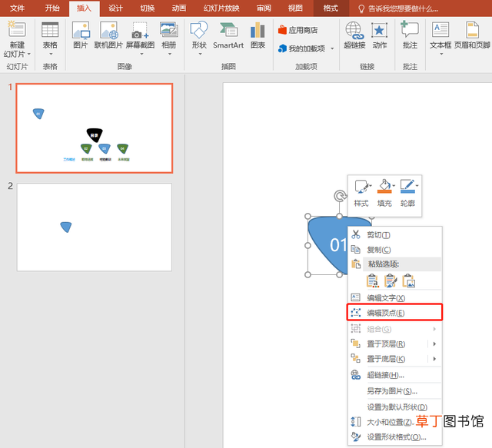Insert a screenshot with 屏幕截图 icon

pyautogui.click(x=140, y=31)
